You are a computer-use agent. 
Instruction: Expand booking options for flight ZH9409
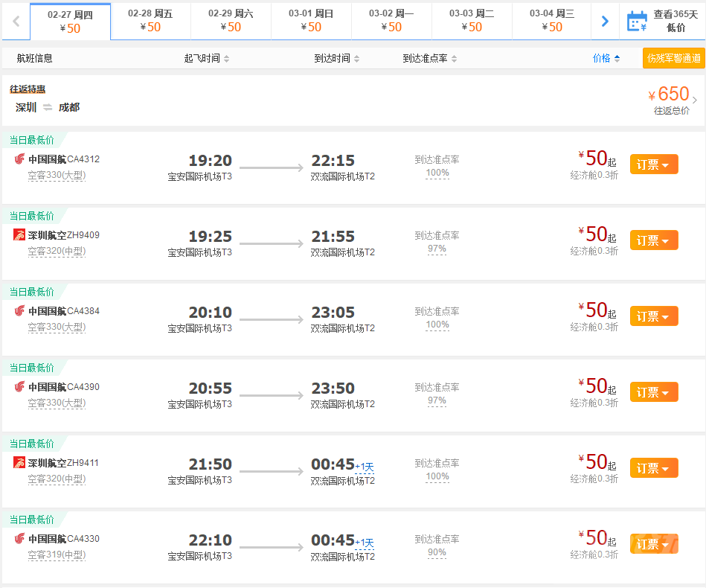tap(653, 240)
